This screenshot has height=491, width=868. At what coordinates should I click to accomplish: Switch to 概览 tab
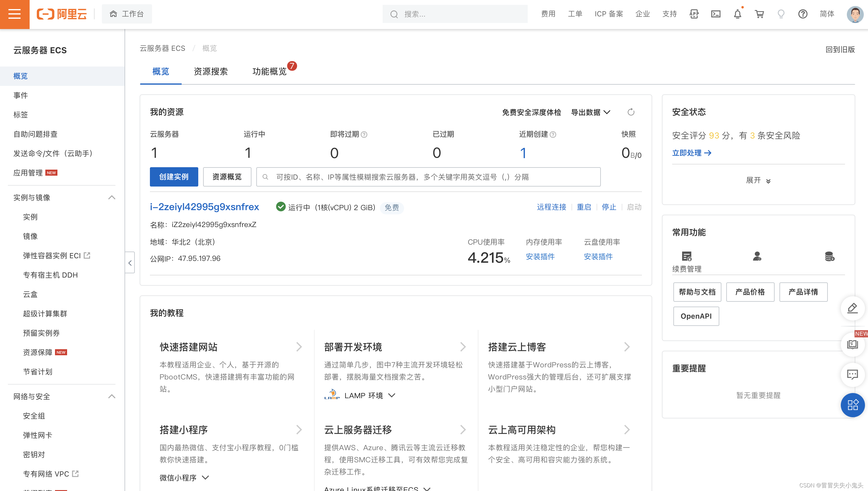pos(161,71)
